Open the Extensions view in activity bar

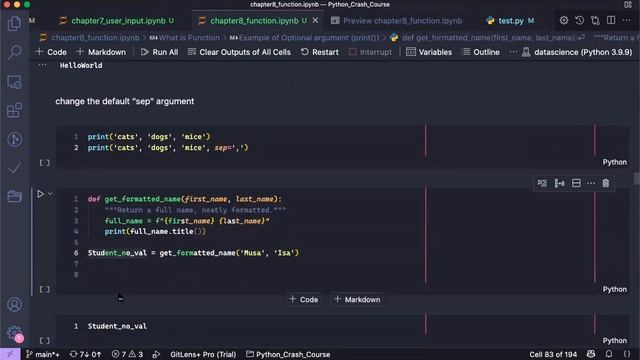coord(14,111)
